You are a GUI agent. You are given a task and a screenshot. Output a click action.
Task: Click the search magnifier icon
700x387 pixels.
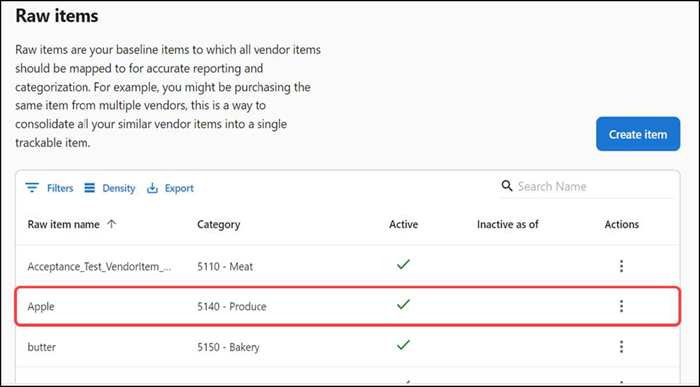pyautogui.click(x=507, y=186)
